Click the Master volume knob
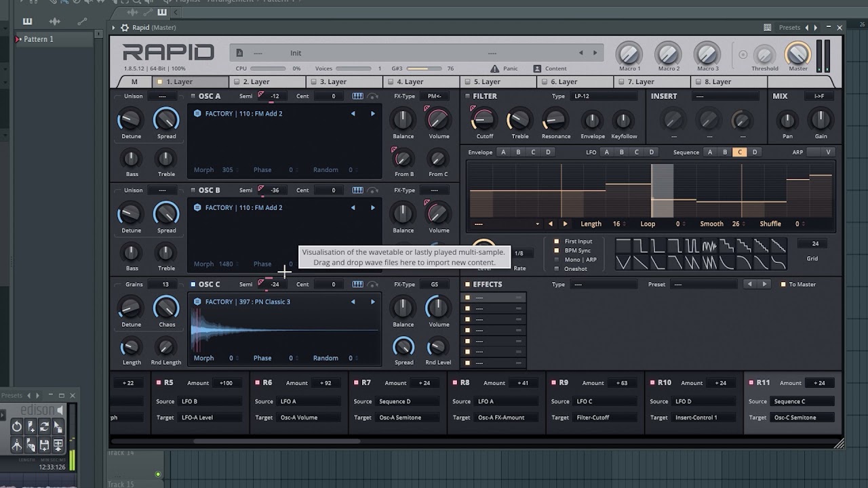This screenshot has height=488, width=868. click(x=797, y=54)
